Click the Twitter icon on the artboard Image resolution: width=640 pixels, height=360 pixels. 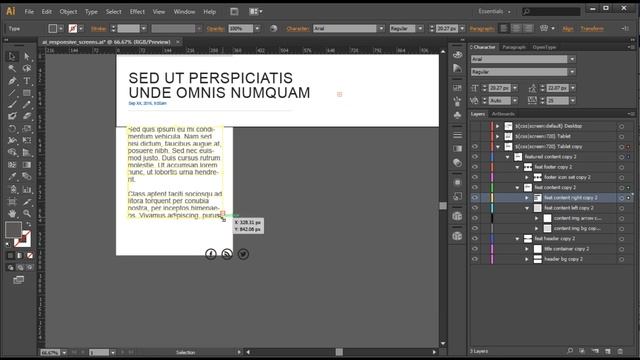tap(243, 254)
